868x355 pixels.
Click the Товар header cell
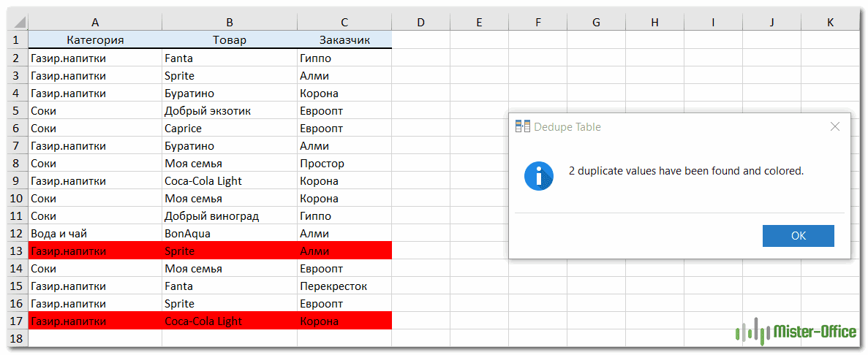[x=230, y=40]
